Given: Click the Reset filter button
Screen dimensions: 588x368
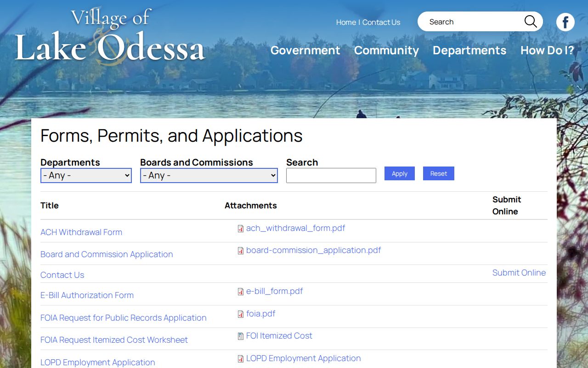Looking at the screenshot, I should (439, 173).
